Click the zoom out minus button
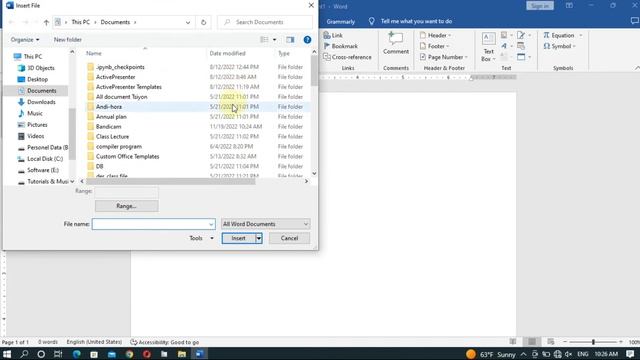640x360 pixels. pos(565,342)
